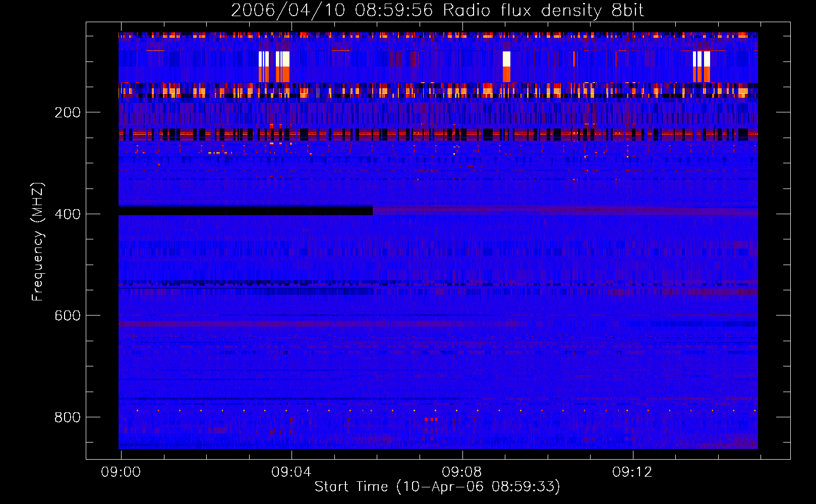Image resolution: width=816 pixels, height=504 pixels.
Task: Click the 'Start Time (10-Apr-06 08:59:33)' x-axis label
Action: pyautogui.click(x=437, y=487)
